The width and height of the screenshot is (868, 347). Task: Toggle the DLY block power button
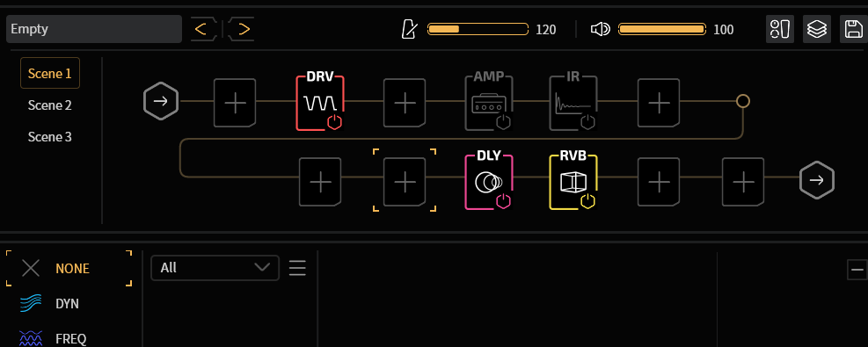coord(503,202)
